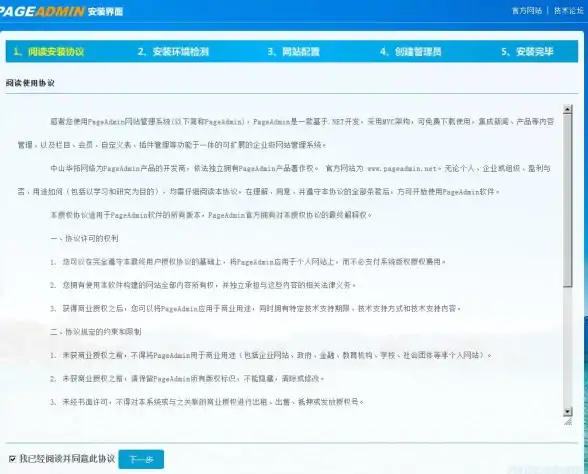588x474 pixels.
Task: Click the 二、协议规定的约束和限制 heading
Action: [x=96, y=332]
